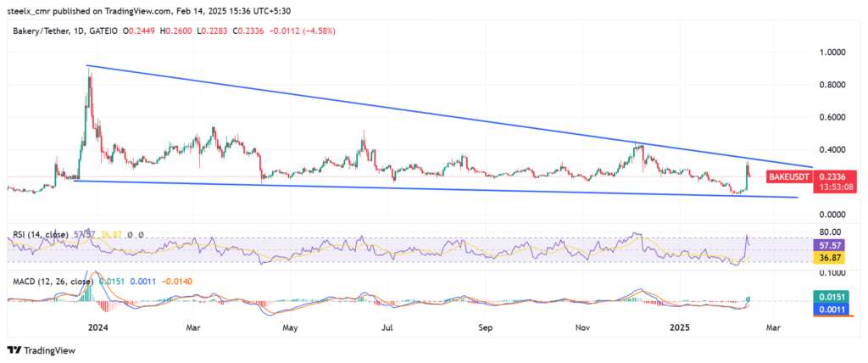Click the blue 0.0011 MACD axis tag

[831, 308]
